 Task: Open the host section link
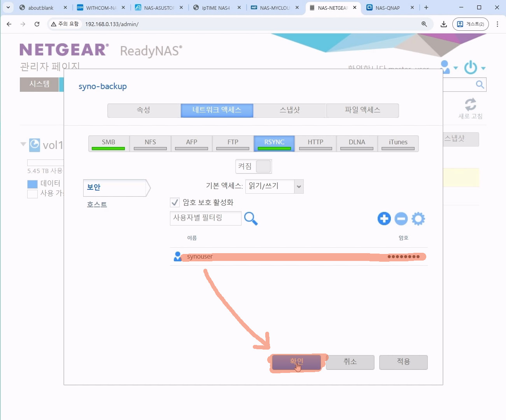click(97, 205)
